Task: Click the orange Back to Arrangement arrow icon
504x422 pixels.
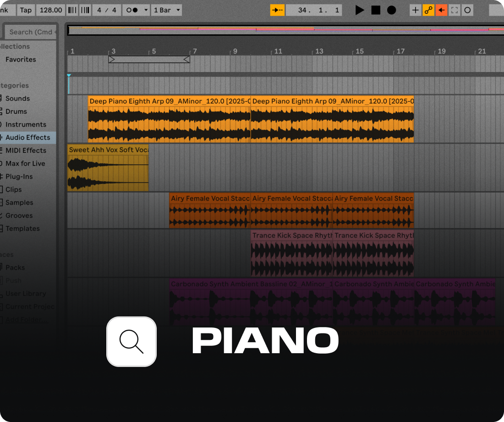Action: (x=441, y=10)
